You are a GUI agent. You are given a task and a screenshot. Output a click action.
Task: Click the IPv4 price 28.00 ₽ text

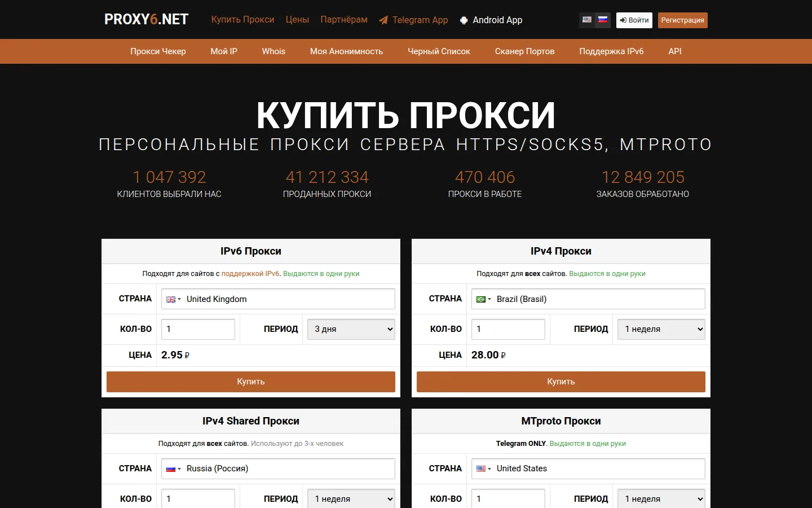pos(488,355)
